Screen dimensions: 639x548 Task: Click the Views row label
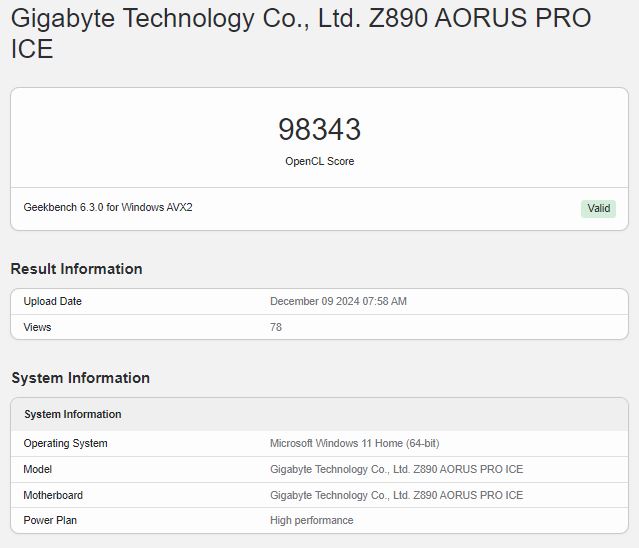37,327
